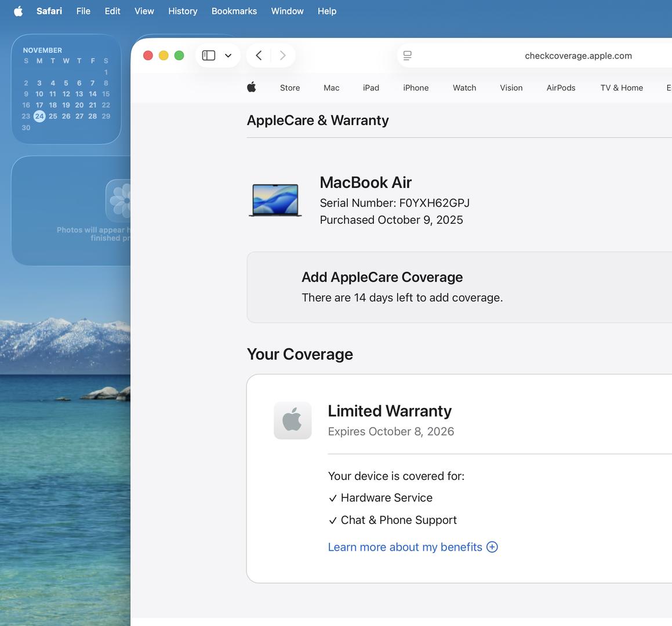672x626 pixels.
Task: Open the History menu
Action: (183, 11)
